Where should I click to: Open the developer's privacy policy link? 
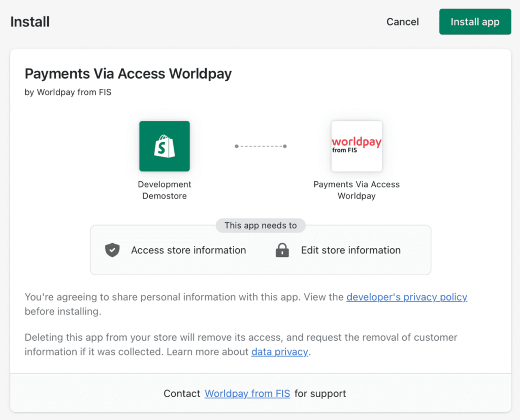[406, 297]
